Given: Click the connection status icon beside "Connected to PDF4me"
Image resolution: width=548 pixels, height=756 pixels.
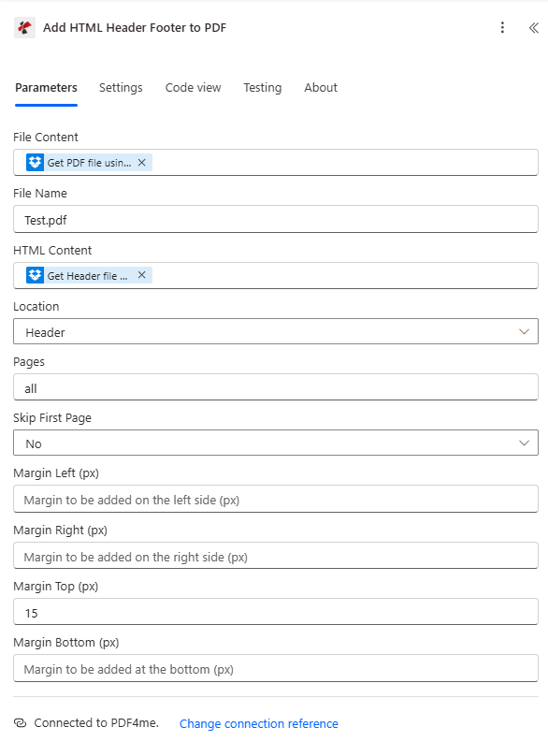Looking at the screenshot, I should (x=21, y=723).
